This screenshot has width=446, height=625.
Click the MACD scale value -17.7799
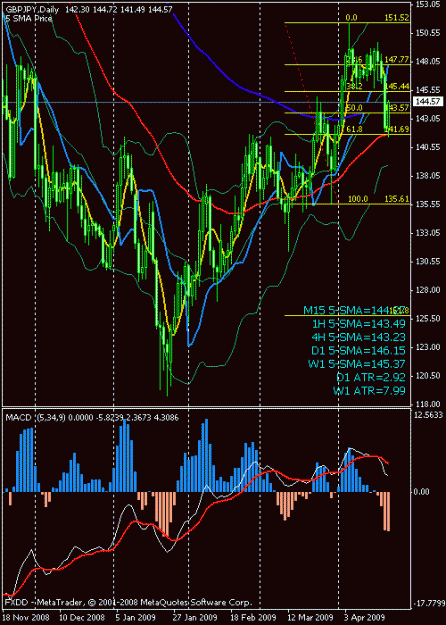click(x=428, y=602)
